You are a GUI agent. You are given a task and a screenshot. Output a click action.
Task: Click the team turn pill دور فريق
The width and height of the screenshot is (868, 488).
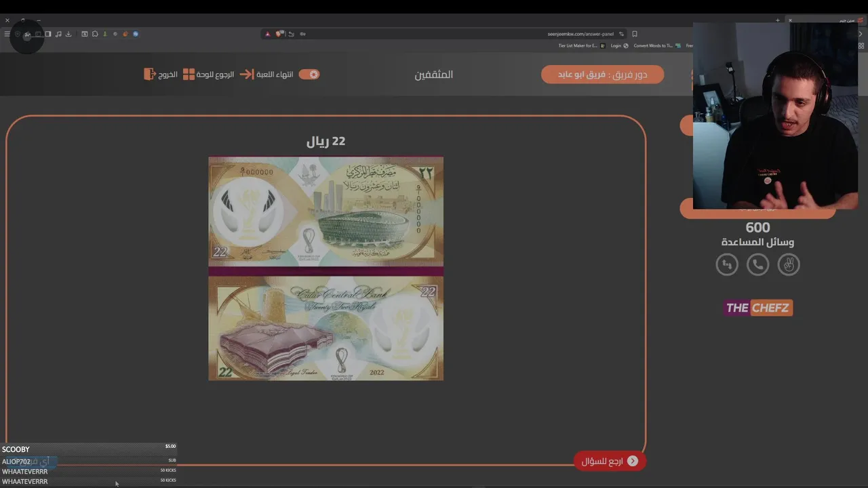pos(602,74)
